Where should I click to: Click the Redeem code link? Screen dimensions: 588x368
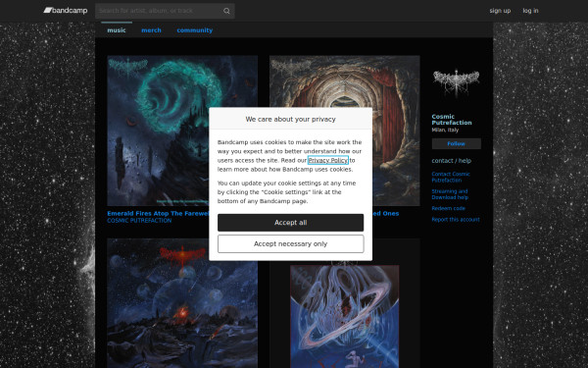coord(448,208)
